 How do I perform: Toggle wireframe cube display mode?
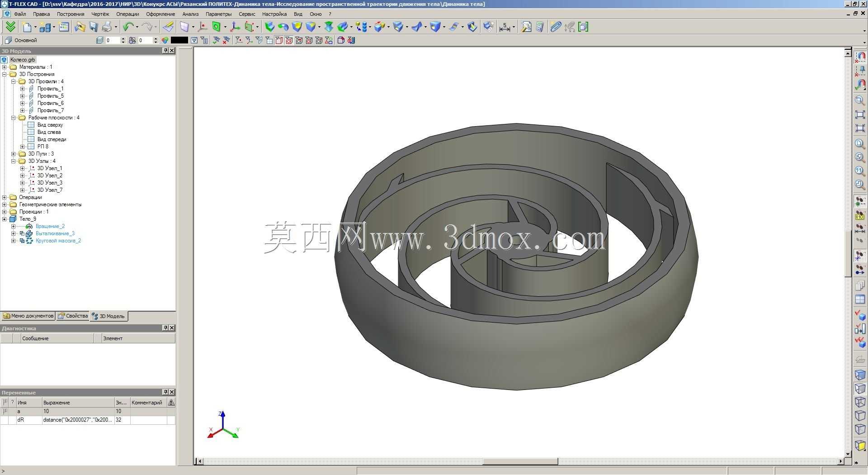pos(860,402)
